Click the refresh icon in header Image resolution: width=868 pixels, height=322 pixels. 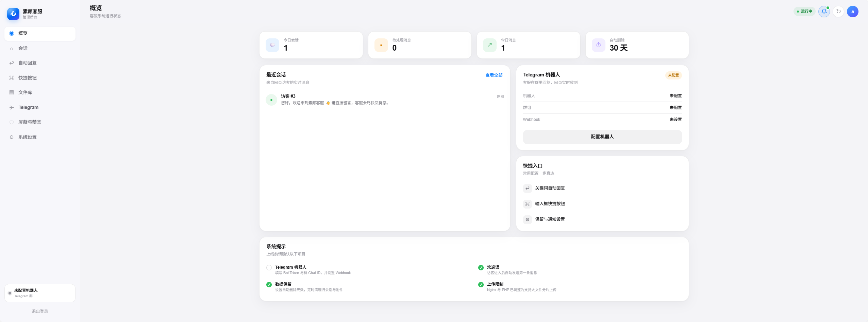[838, 12]
